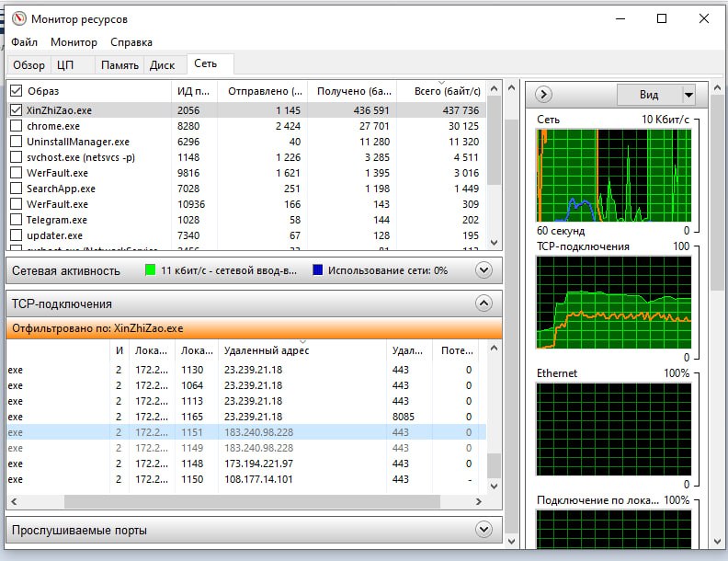Sort by the ИД п... column header
The image size is (728, 561).
(194, 91)
